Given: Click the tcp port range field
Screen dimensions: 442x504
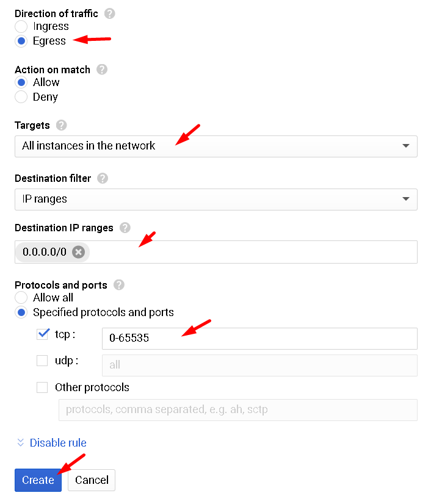Looking at the screenshot, I should (x=259, y=339).
